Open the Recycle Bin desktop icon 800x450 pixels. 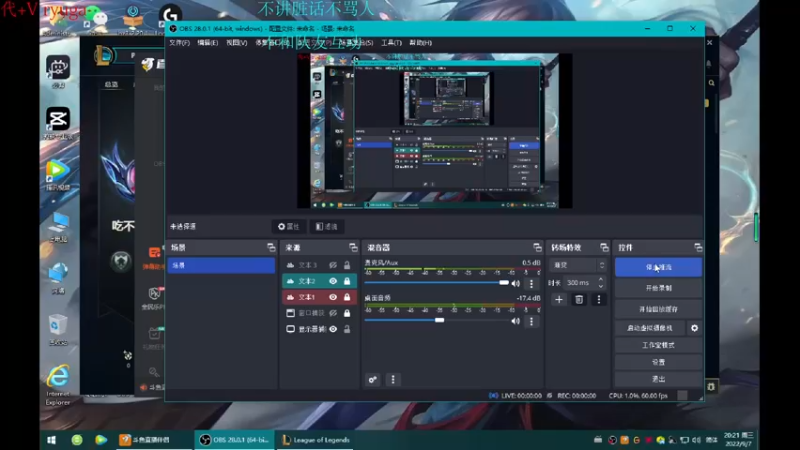click(58, 329)
